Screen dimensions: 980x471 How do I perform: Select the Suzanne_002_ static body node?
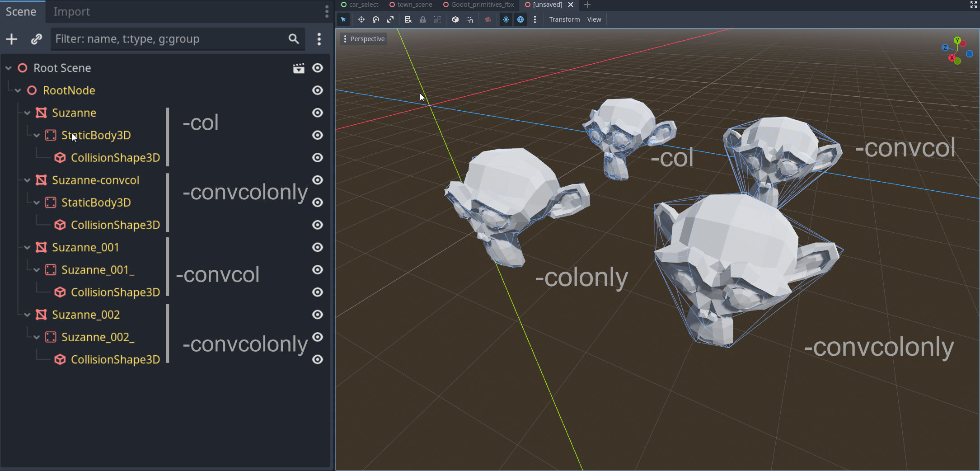coord(98,337)
